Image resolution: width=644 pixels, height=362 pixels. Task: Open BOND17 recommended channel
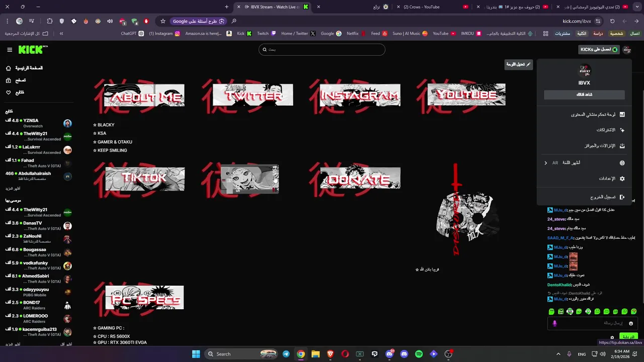[38, 305]
